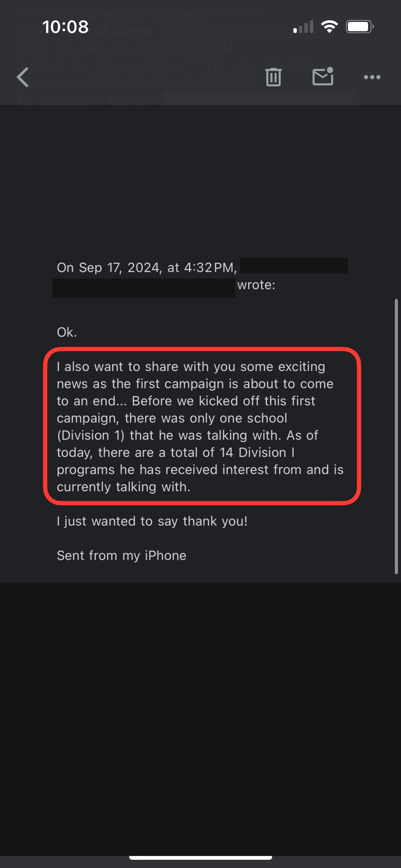Screen dimensions: 401x868
Task: Delete this email with the trash icon
Action: (x=273, y=77)
